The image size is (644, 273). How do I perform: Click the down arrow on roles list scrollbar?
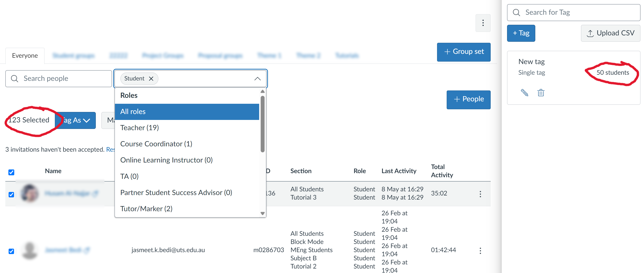pyautogui.click(x=262, y=213)
